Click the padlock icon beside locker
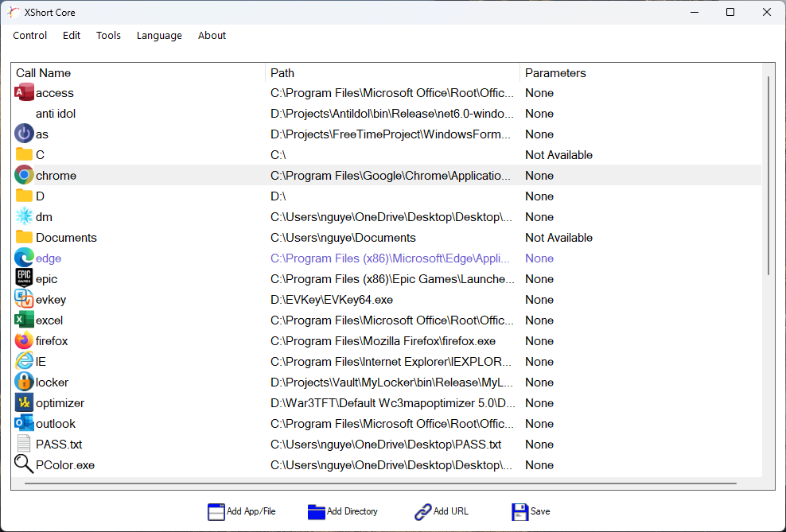The width and height of the screenshot is (786, 532). tap(24, 382)
